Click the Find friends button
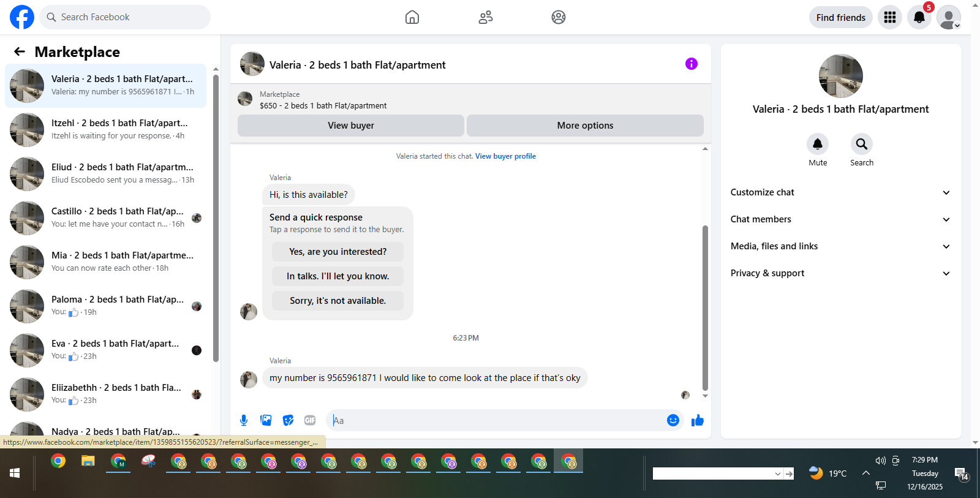 coord(841,17)
